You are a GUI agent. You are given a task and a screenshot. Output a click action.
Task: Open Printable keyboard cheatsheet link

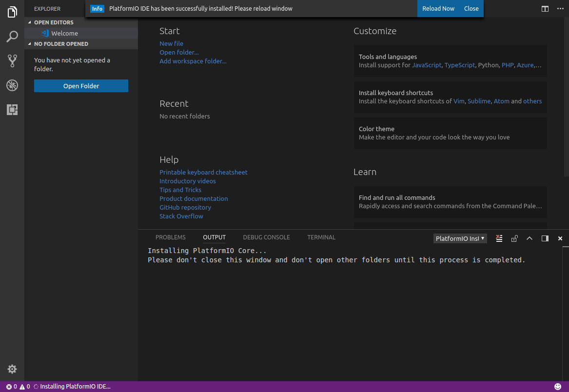click(203, 173)
